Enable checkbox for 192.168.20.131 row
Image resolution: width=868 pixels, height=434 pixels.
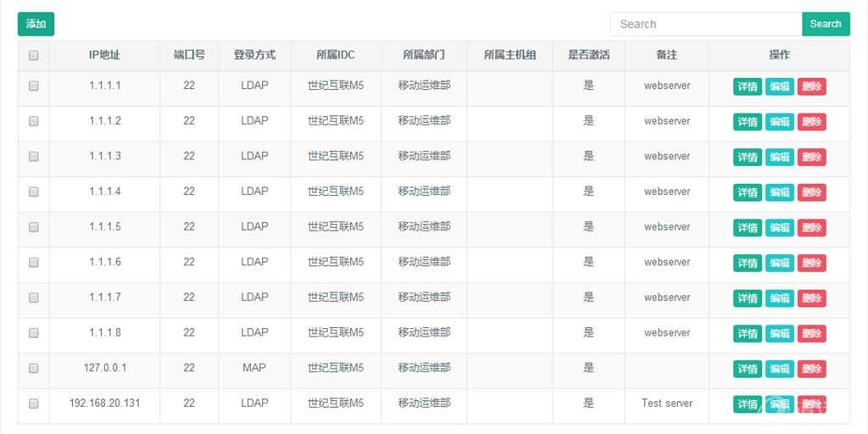pos(34,404)
